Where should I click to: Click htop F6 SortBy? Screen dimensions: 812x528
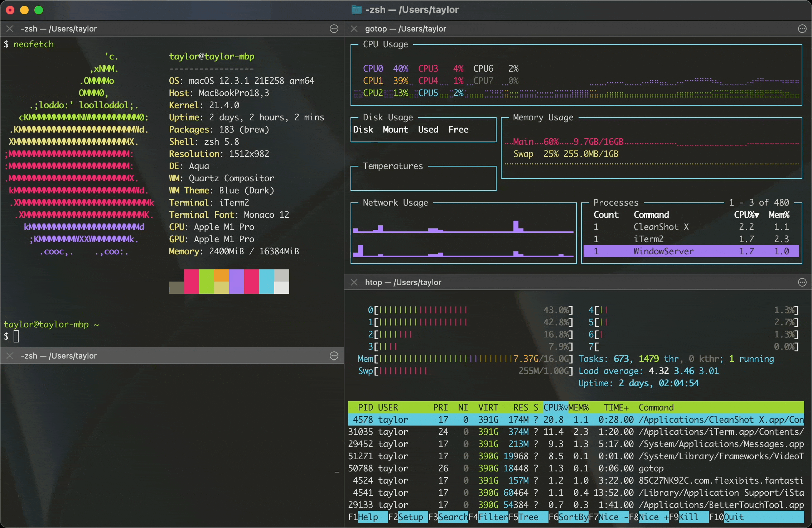point(569,517)
